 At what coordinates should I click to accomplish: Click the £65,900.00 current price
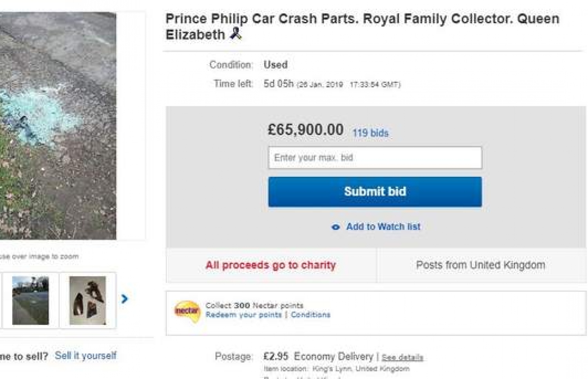tap(305, 130)
